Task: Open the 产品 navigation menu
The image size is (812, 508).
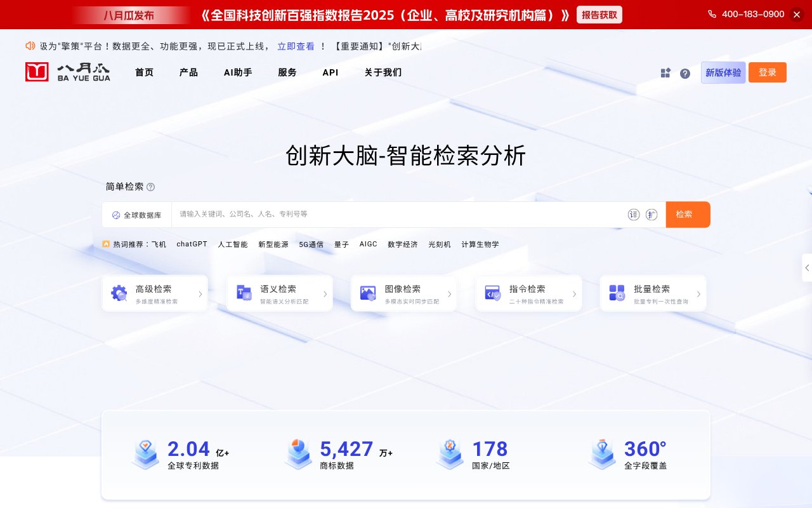Action: coord(188,72)
